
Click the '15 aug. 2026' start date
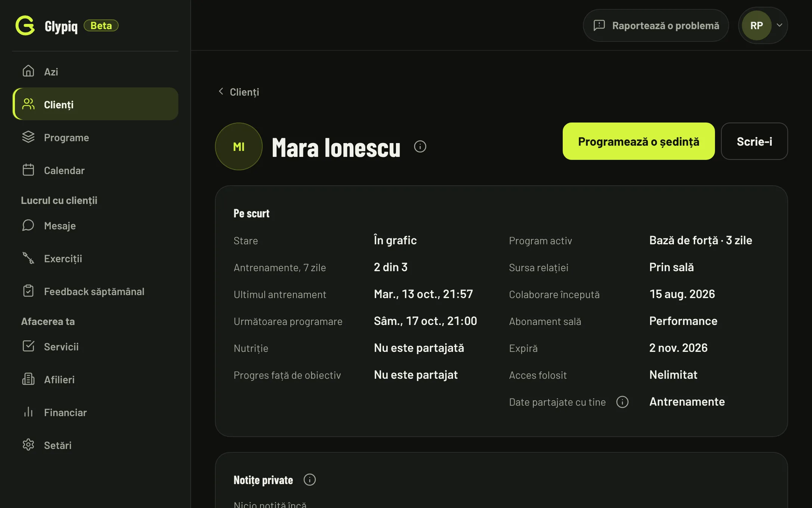coord(682,294)
